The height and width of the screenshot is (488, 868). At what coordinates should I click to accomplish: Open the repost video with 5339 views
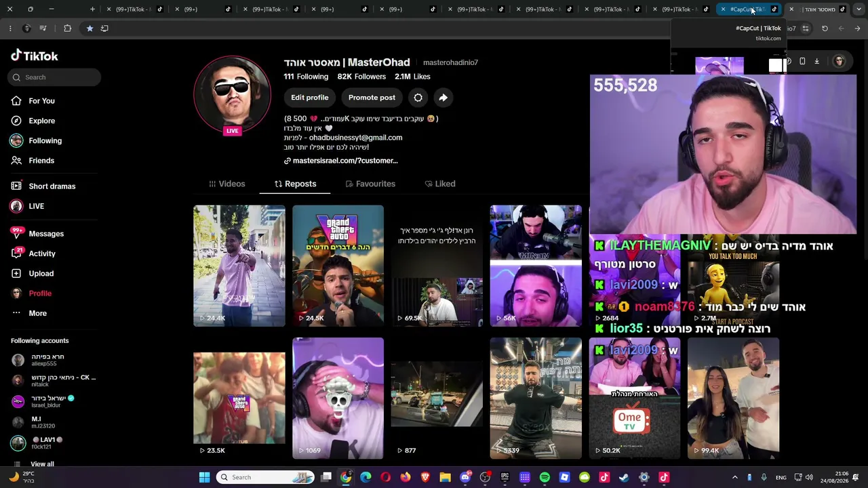coord(536,399)
